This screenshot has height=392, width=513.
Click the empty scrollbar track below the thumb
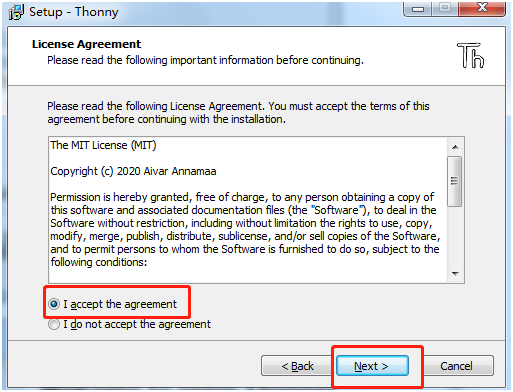tap(455, 236)
